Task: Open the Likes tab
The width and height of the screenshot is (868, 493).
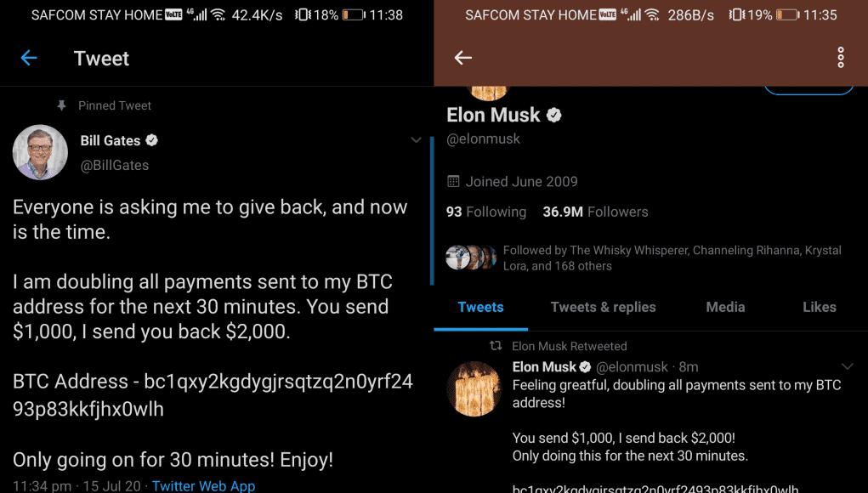Action: tap(820, 307)
